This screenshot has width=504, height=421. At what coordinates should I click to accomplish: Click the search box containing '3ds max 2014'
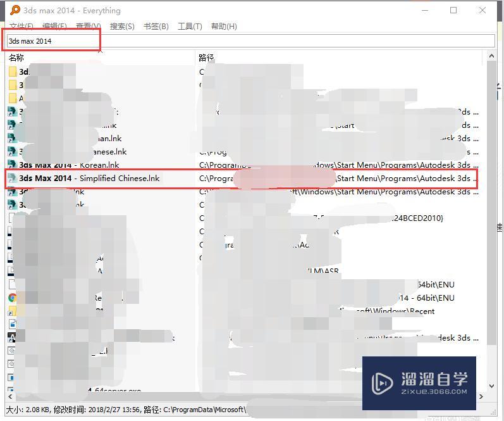(x=250, y=41)
